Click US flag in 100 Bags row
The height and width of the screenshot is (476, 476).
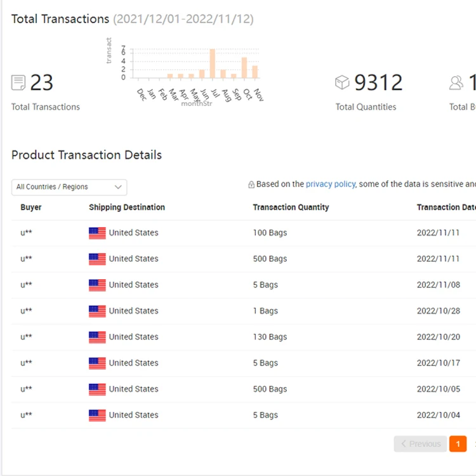tap(97, 233)
